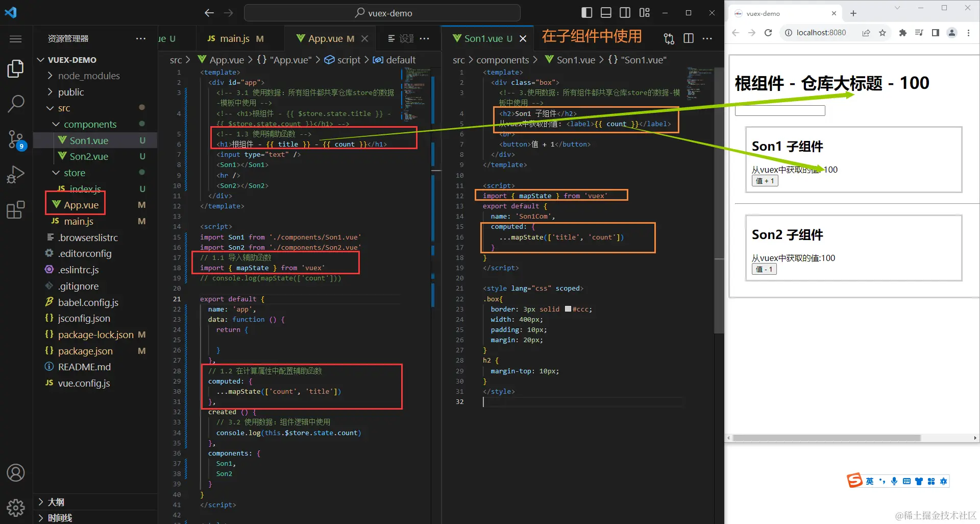The width and height of the screenshot is (980, 524).
Task: Open the browser profile avatar
Action: coord(952,33)
